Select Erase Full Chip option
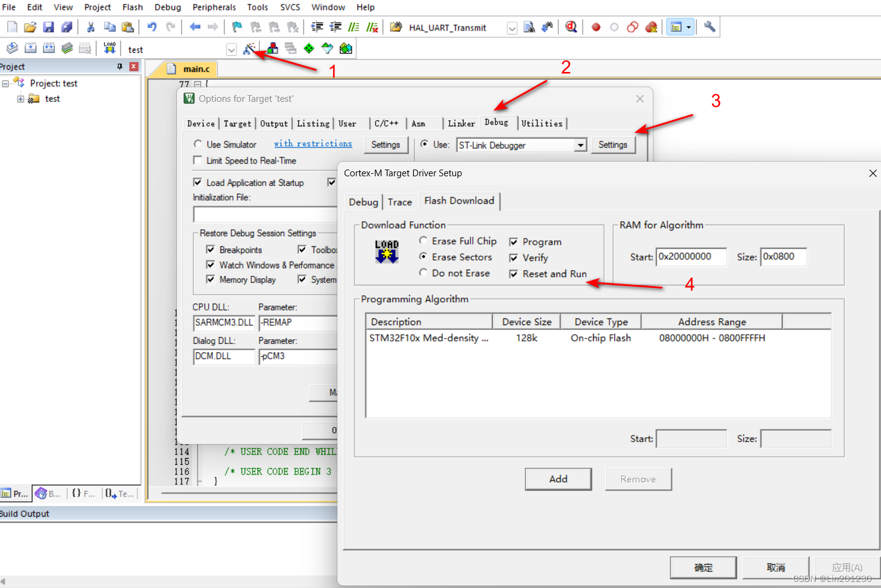This screenshot has width=881, height=588. coord(423,240)
